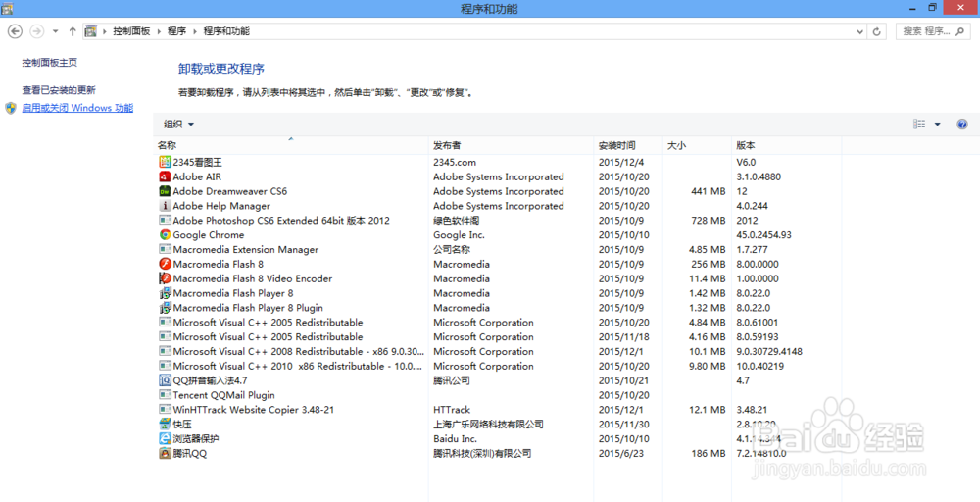Click the search magnifier icon
Viewport: 980px width, 502px height.
coord(961,31)
